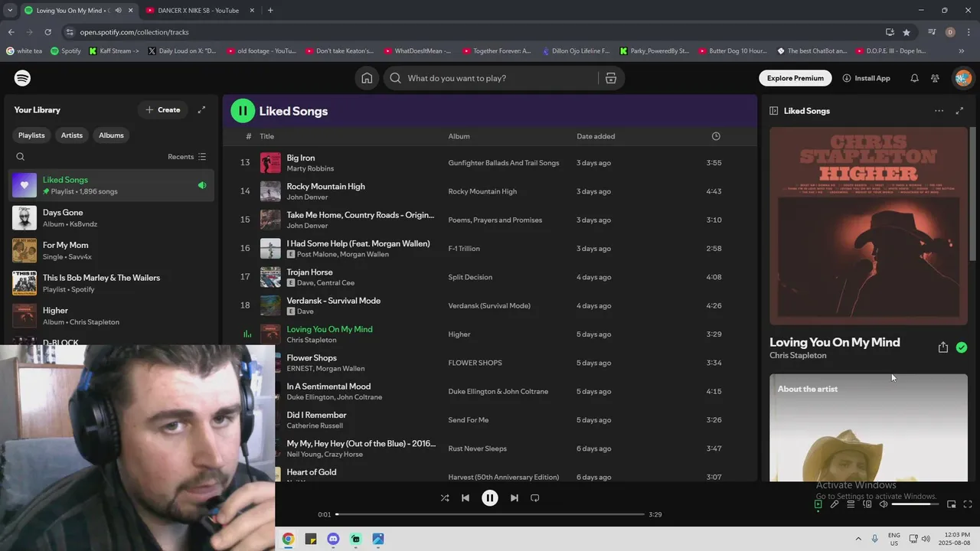Screen dimensions: 980x551
Task: Remove Loving You On My Mind from Liked Songs
Action: 962,347
